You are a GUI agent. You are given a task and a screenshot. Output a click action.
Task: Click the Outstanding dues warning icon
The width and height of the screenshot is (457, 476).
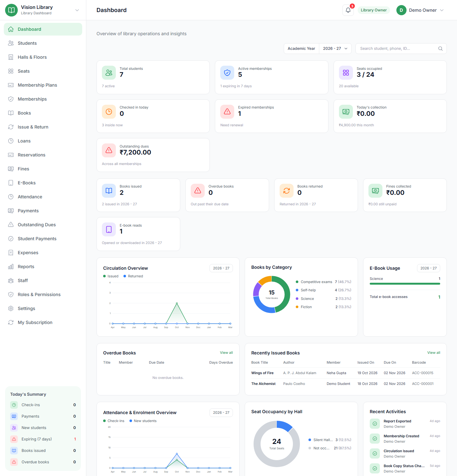coord(109,150)
